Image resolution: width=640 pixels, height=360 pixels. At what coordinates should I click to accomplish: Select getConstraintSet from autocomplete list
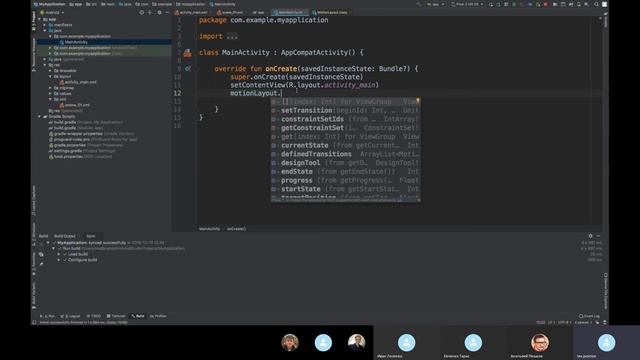345,128
